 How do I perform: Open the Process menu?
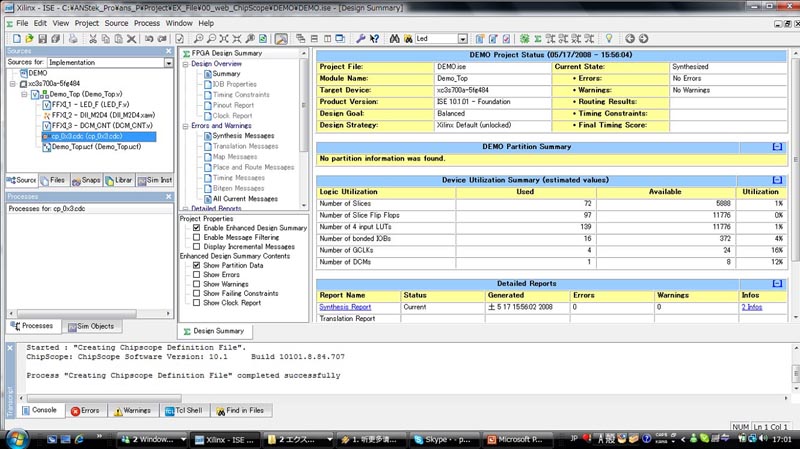147,23
